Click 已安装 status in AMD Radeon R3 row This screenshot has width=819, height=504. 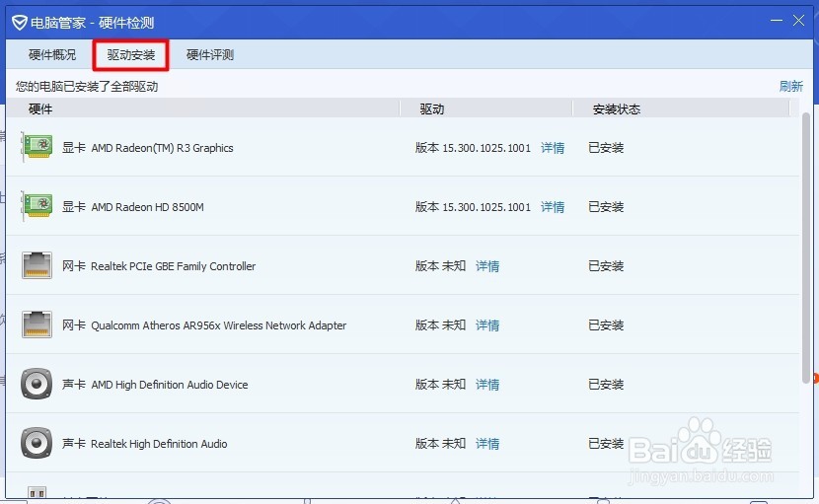tap(606, 148)
